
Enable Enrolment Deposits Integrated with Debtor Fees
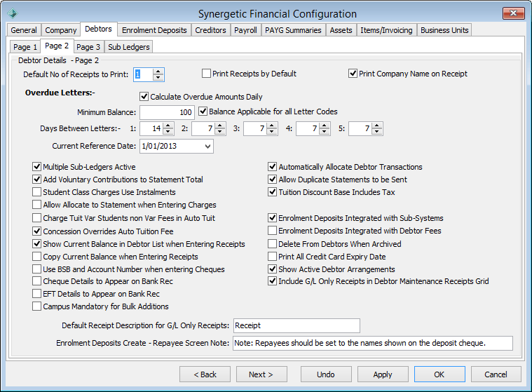pos(272,231)
